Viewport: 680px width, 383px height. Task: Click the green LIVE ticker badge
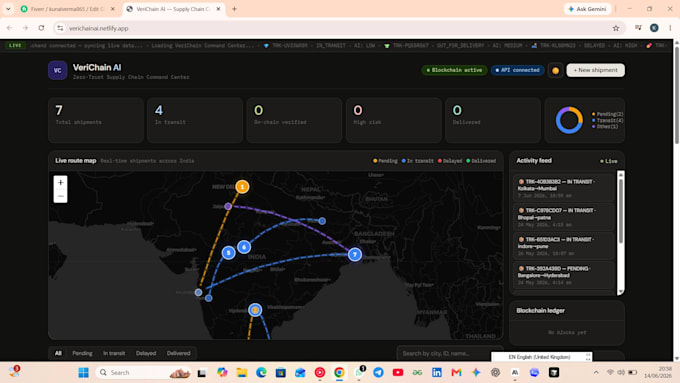(x=15, y=46)
